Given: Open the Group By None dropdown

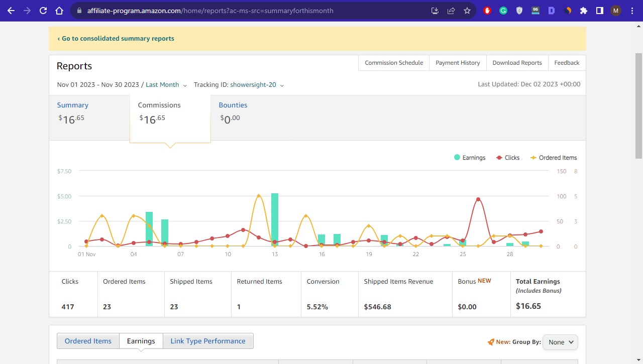Looking at the screenshot, I should 560,342.
